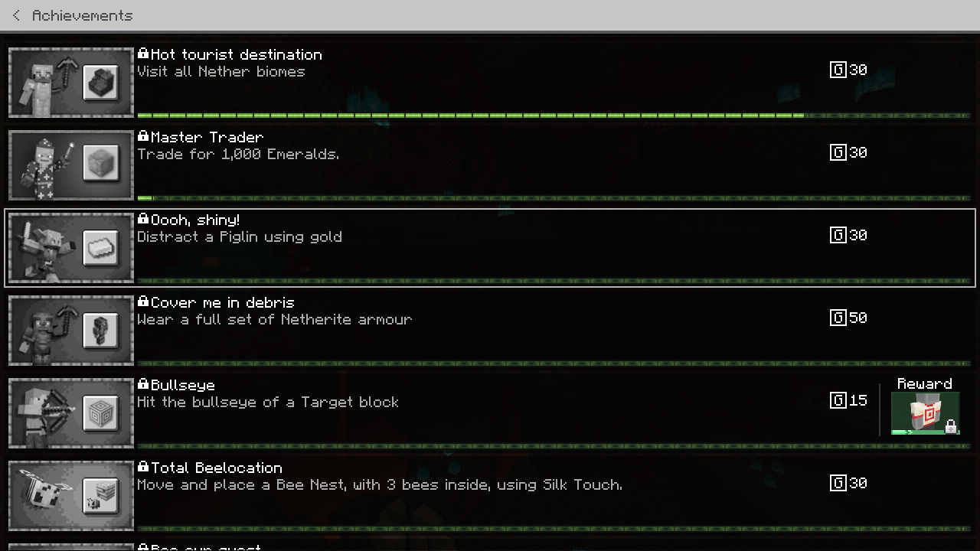
Task: Click the gamerscore G icon for Total Beelocation
Action: point(838,483)
